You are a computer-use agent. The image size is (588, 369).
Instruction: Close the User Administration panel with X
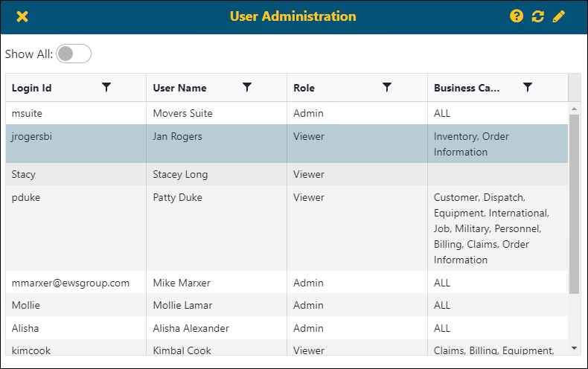click(x=22, y=16)
